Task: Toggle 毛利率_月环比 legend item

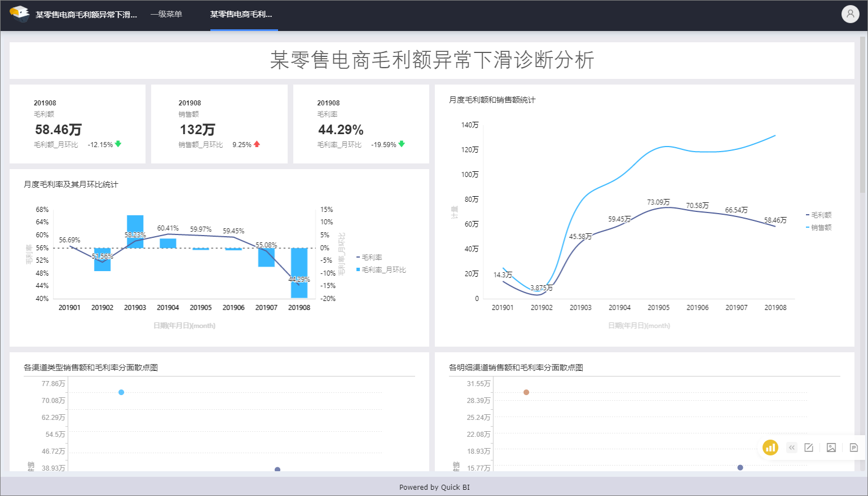Action: [381, 270]
